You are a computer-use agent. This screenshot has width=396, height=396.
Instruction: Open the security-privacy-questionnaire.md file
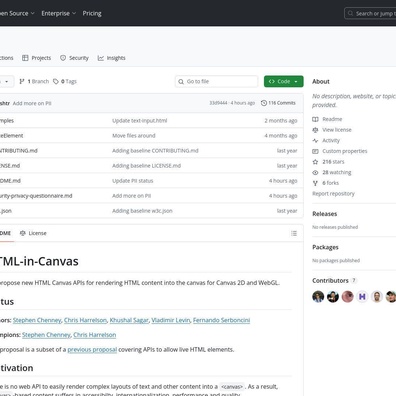[x=36, y=196]
